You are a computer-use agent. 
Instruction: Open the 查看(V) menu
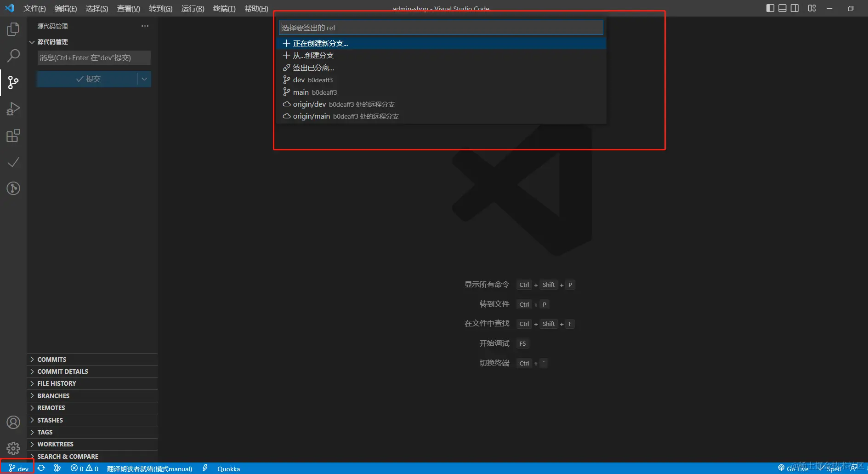(x=129, y=8)
